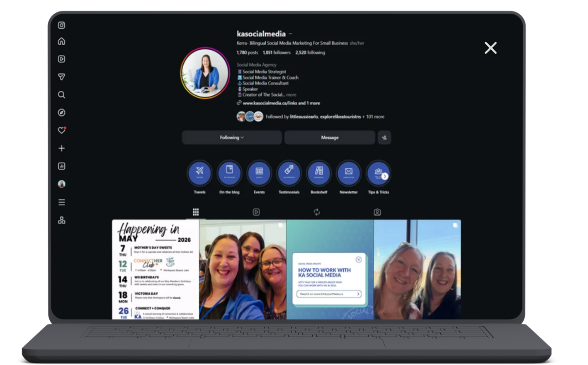This screenshot has width=588, height=365.
Task: Open the Meta apps icon at sidebar bottom
Action: click(x=62, y=220)
